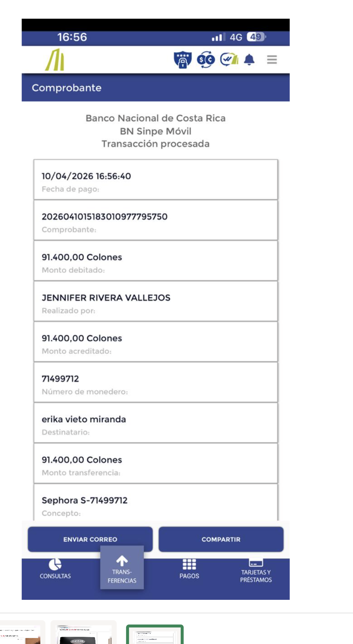Open the hamburger menu
353x644 pixels.
pos(272,60)
